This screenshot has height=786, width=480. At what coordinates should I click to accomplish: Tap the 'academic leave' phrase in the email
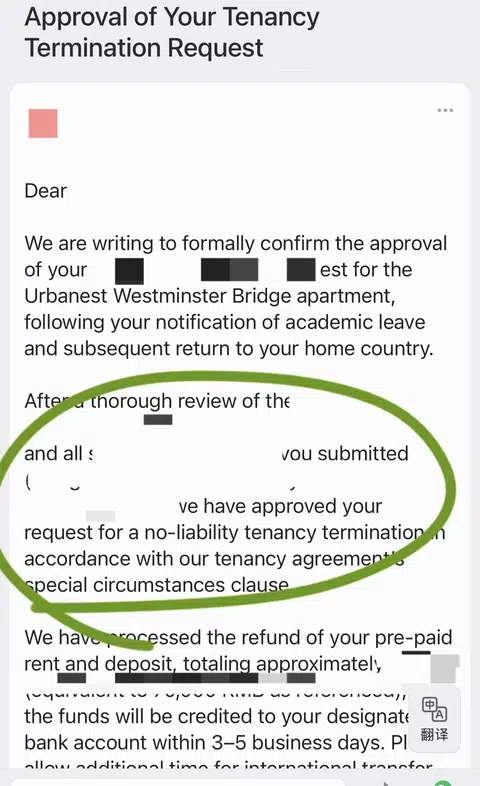tap(357, 322)
